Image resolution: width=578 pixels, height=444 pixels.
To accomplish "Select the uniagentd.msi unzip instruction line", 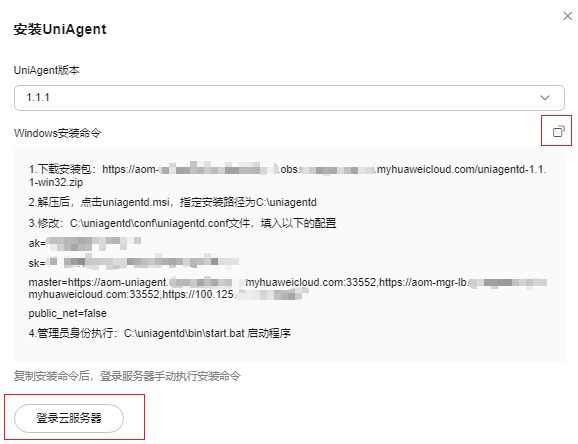I will (173, 202).
